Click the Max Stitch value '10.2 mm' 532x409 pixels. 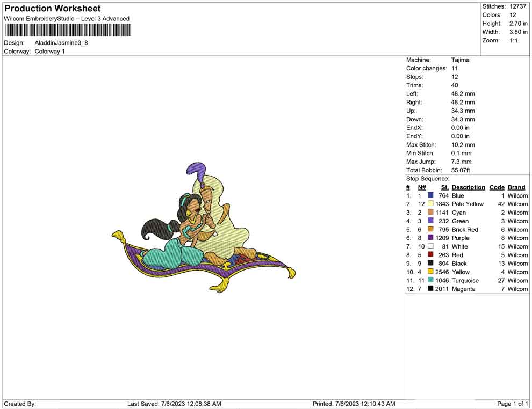click(x=463, y=145)
